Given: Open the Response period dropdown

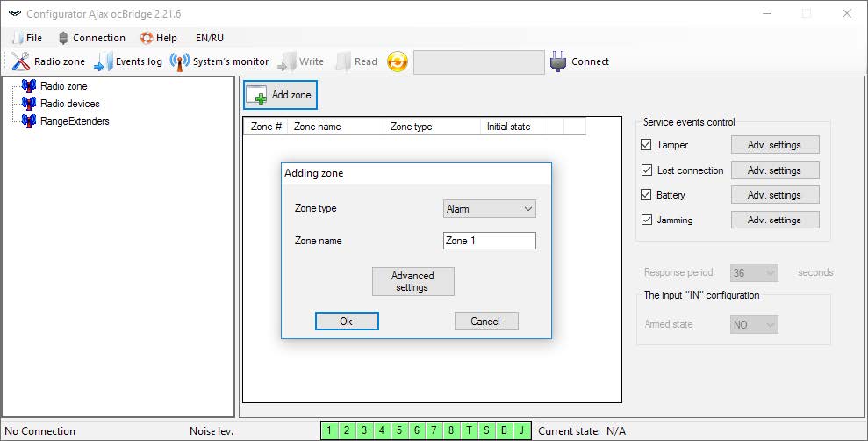Looking at the screenshot, I should (754, 272).
